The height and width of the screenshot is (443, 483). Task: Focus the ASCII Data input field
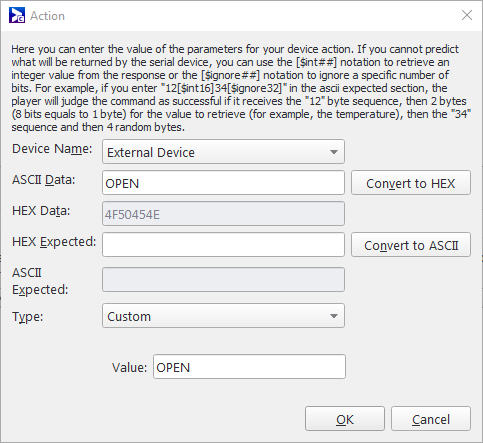[223, 183]
